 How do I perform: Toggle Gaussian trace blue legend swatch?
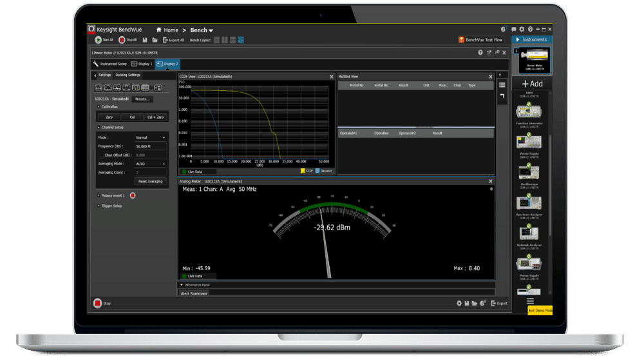tap(317, 171)
